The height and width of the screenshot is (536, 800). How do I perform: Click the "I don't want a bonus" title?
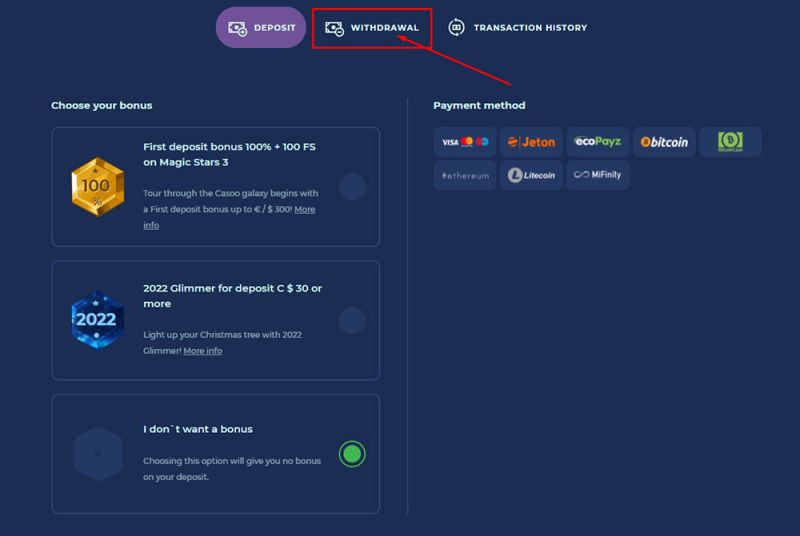(x=198, y=429)
